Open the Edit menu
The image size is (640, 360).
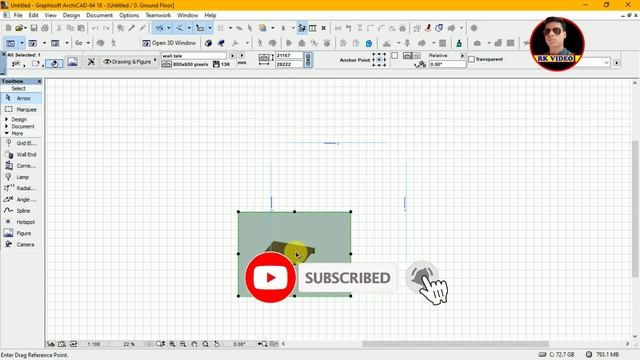33,15
